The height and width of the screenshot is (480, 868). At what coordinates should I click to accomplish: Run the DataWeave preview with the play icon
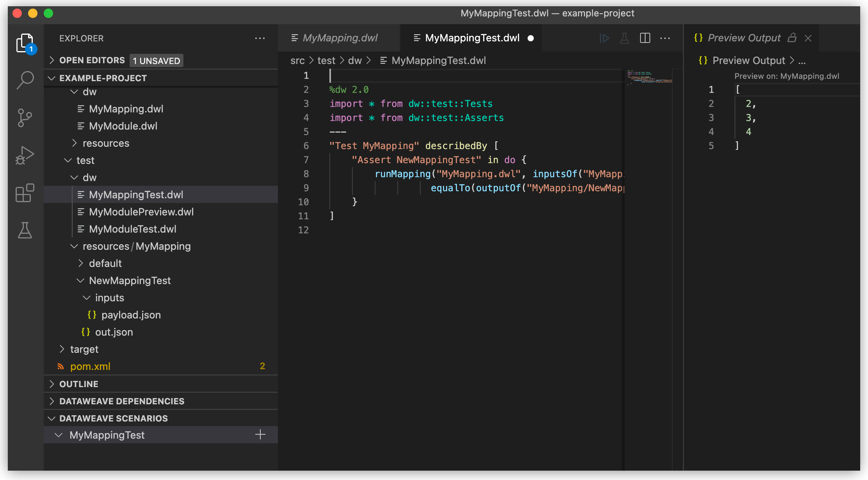click(604, 38)
